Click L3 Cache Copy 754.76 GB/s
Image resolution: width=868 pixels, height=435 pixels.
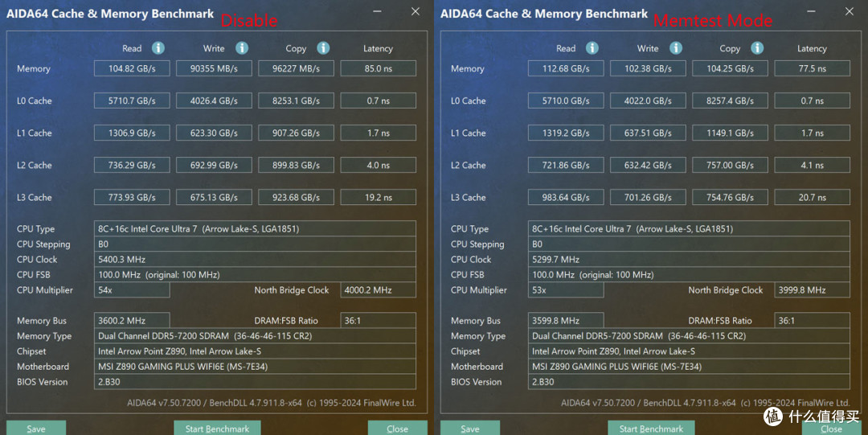coord(730,197)
